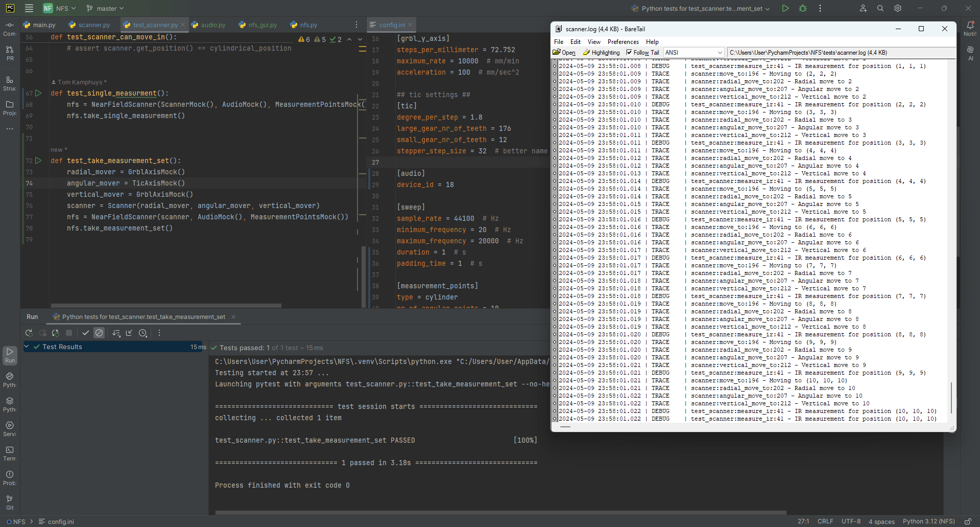Close the test_scanner.py editor tab
Viewport: 980px width, 527px height.
click(183, 25)
